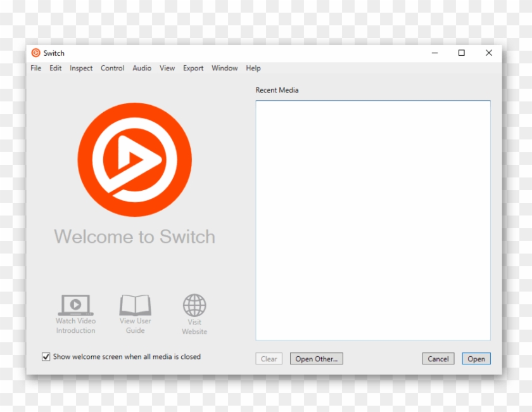Select the Watch Video Introduction icon
Viewport: 532px width, 412px height.
[x=75, y=305]
